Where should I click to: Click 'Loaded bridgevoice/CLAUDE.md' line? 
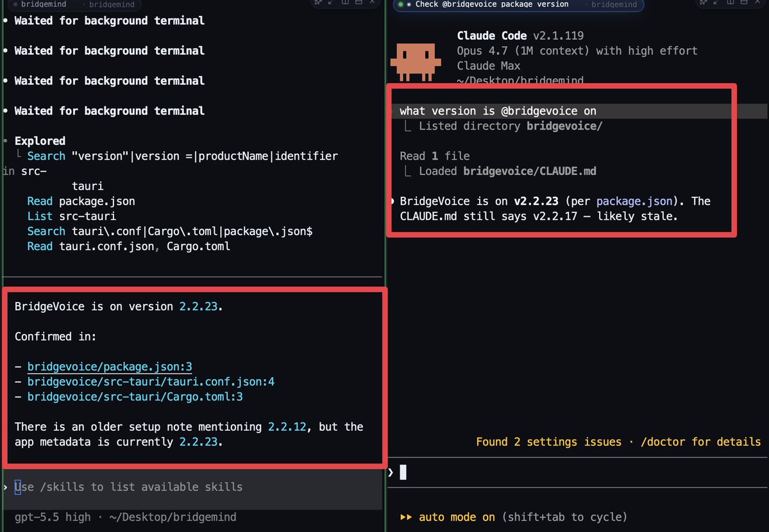click(507, 171)
